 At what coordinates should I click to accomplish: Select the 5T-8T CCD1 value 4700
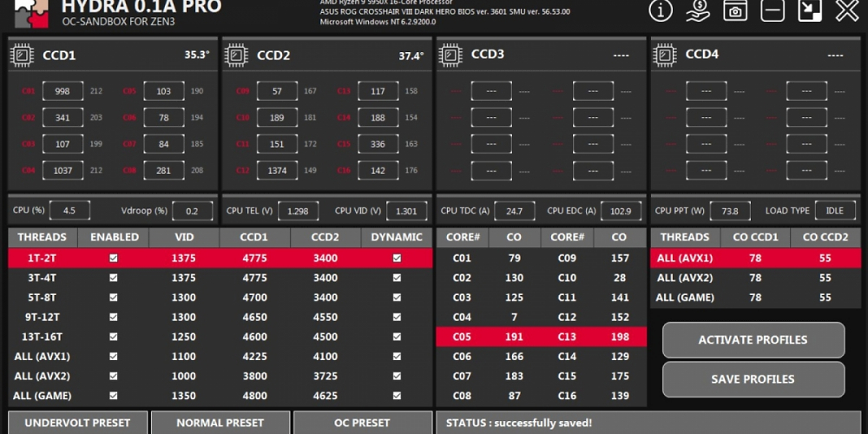(x=254, y=297)
